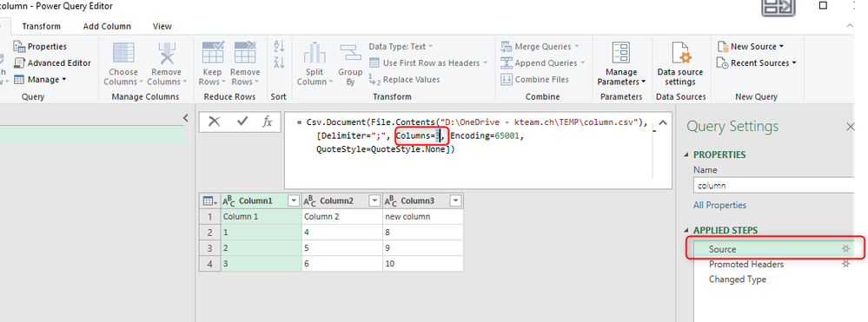The image size is (868, 322).
Task: Select the Source applied step
Action: point(775,249)
